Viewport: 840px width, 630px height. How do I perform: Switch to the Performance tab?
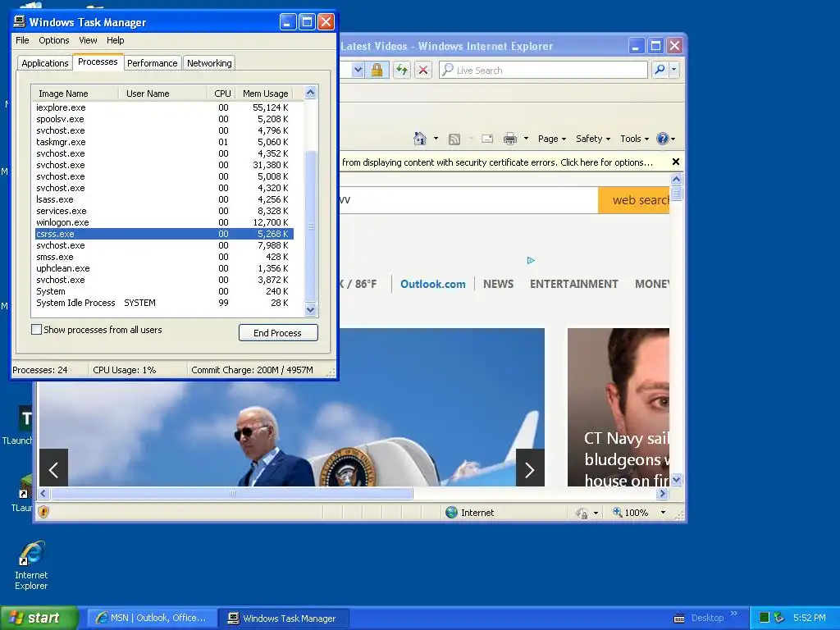point(152,62)
